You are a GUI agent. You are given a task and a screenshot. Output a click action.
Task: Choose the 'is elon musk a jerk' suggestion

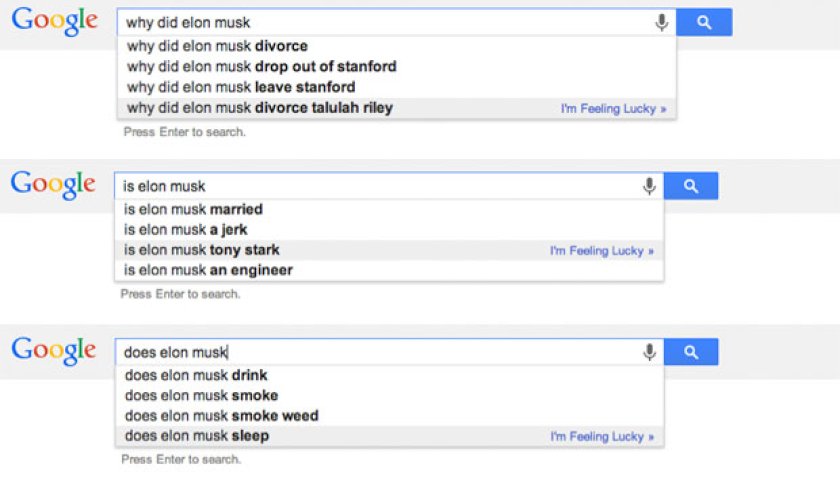(185, 229)
